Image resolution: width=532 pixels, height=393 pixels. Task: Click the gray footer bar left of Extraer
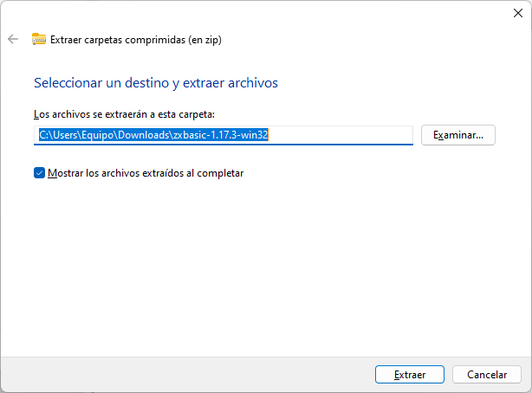pyautogui.click(x=187, y=374)
